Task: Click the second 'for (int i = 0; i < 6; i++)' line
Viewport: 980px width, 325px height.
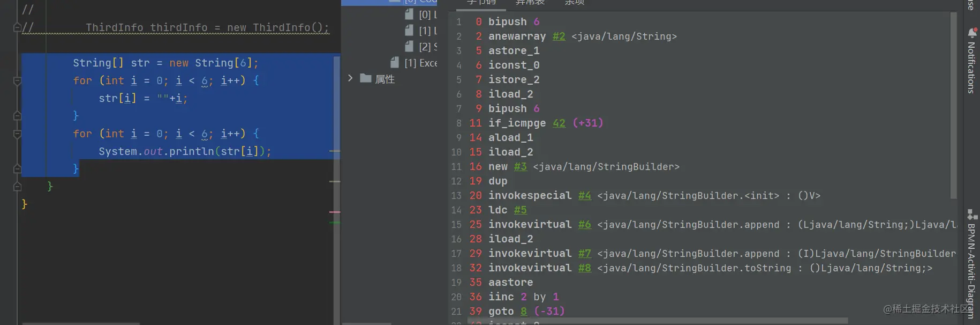Action: pos(166,134)
